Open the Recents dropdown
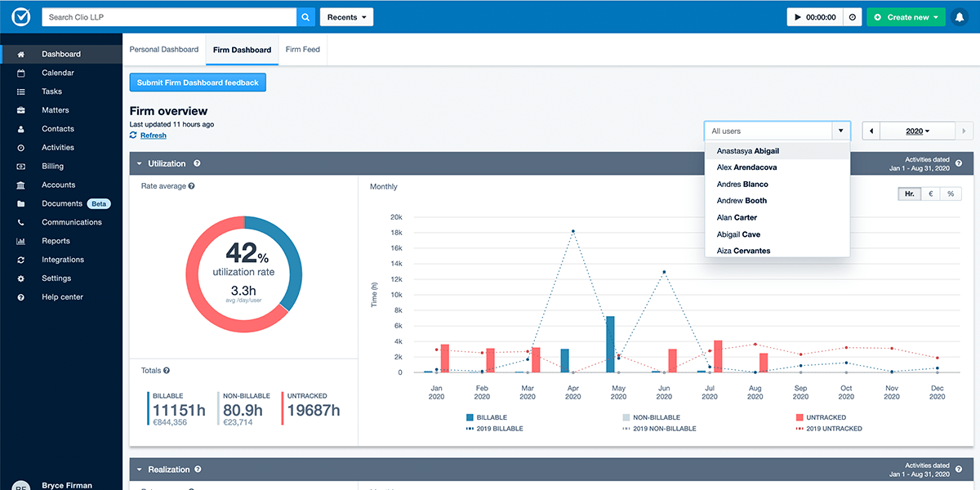 (x=346, y=17)
